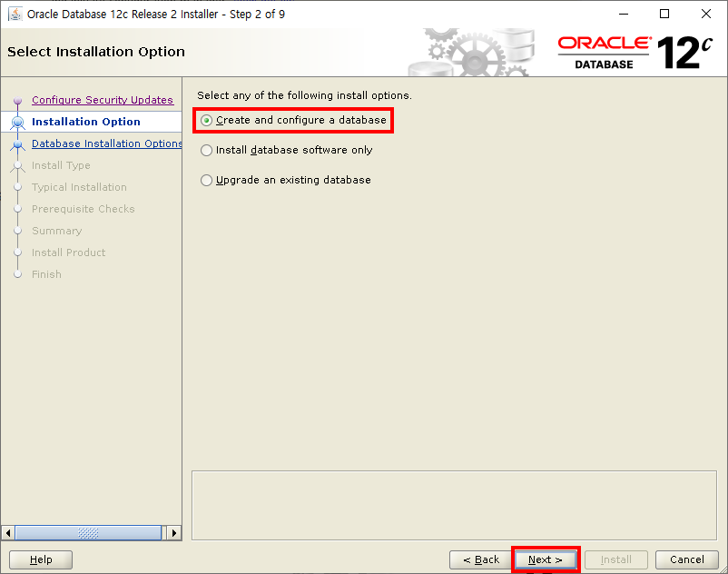Minimize the installer window
The image size is (728, 574).
pos(623,14)
